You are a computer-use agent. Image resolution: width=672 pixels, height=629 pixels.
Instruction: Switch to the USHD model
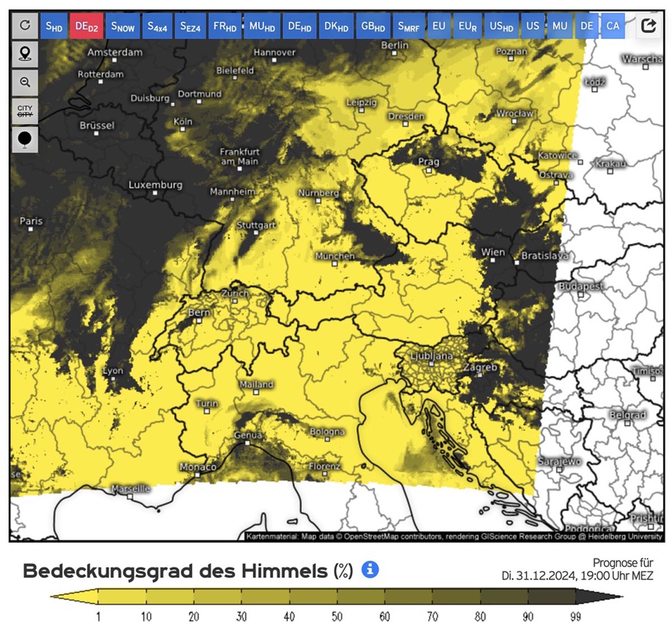[501, 26]
